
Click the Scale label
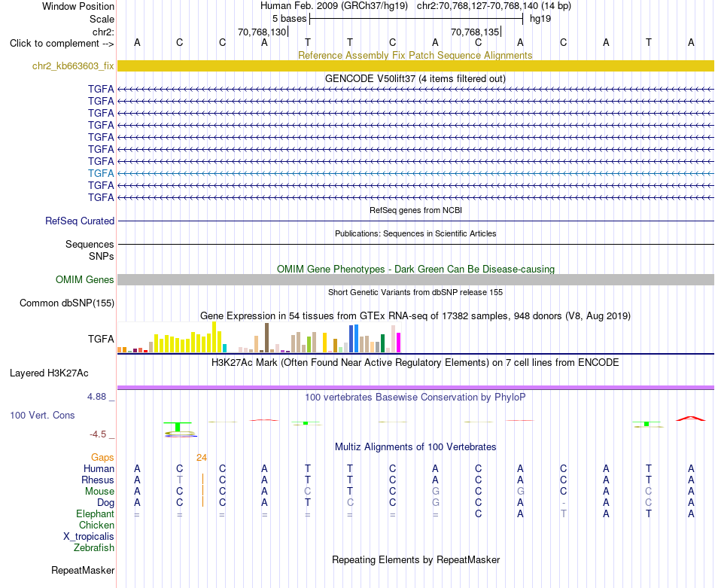(x=102, y=19)
